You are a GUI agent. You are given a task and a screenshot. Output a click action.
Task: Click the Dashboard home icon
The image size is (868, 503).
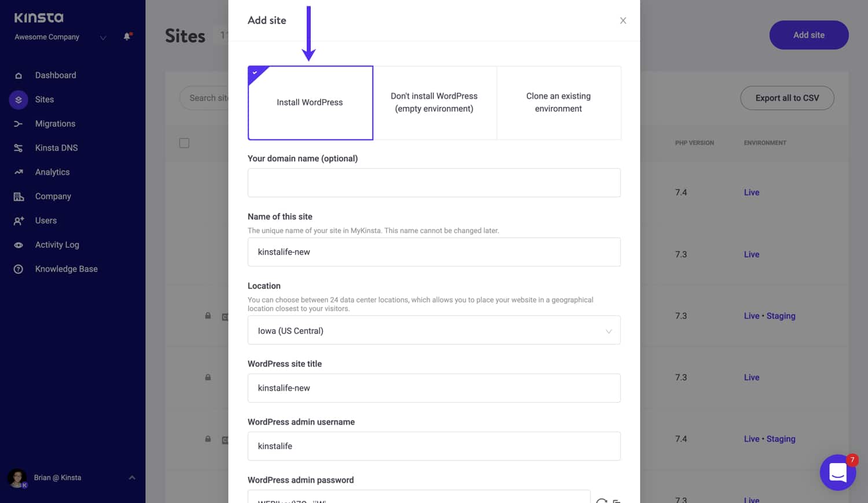(x=19, y=75)
